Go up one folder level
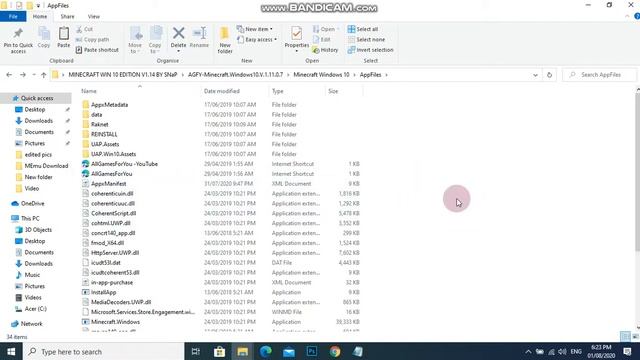Screen dimensions: 640x360 click(x=43, y=75)
